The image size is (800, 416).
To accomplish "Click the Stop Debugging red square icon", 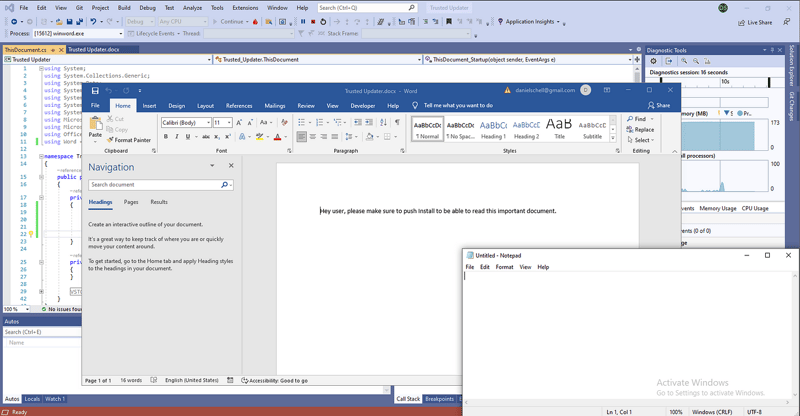I will (x=313, y=21).
